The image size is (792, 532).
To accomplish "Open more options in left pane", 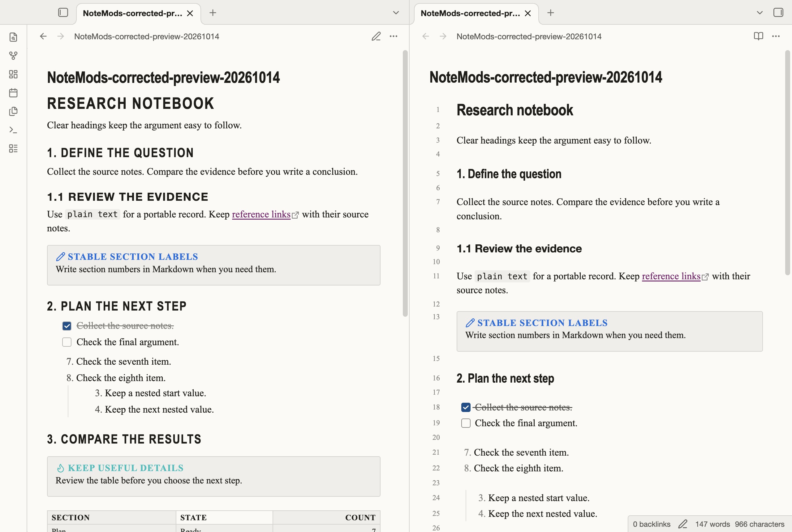I will click(394, 36).
